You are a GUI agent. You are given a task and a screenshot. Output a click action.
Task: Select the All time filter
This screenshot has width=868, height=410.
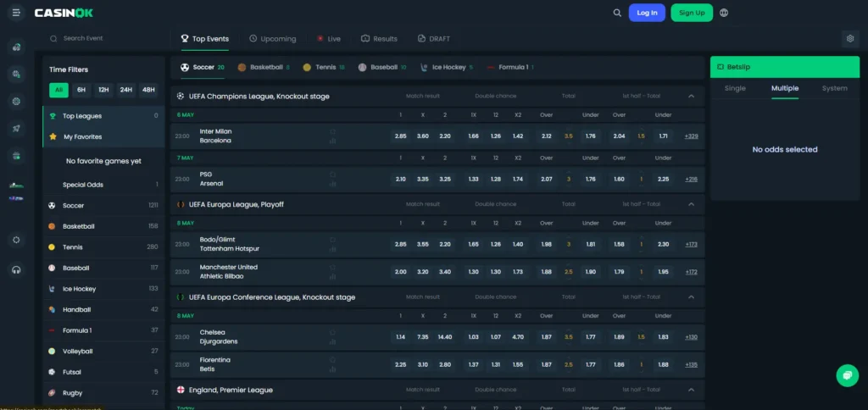point(58,90)
